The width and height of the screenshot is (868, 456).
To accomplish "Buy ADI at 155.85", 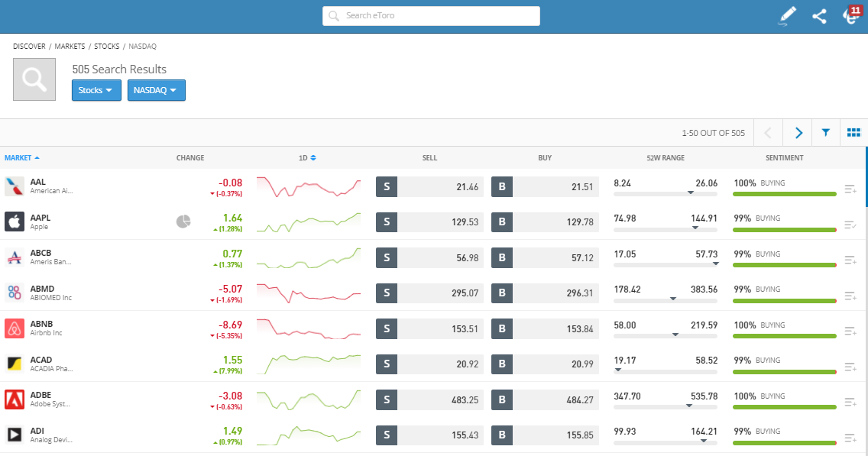I will point(545,435).
